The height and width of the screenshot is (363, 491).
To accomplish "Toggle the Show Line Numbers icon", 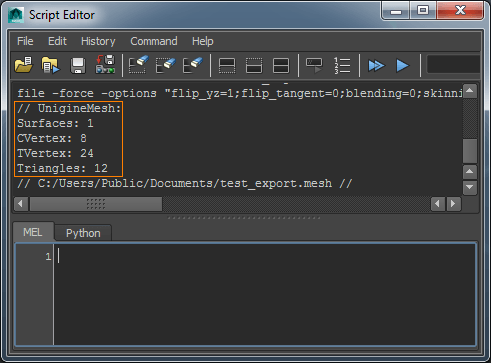I will click(x=342, y=65).
